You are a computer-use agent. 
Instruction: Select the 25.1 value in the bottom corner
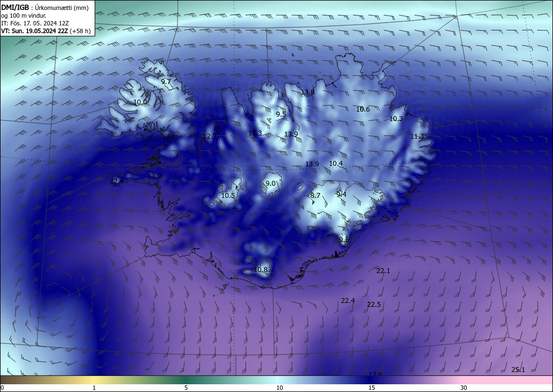(518, 370)
